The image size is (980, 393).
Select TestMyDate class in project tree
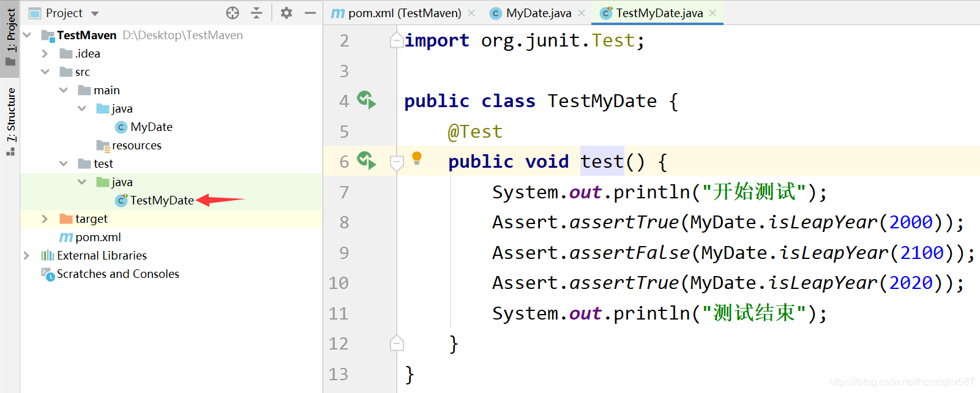click(x=162, y=200)
